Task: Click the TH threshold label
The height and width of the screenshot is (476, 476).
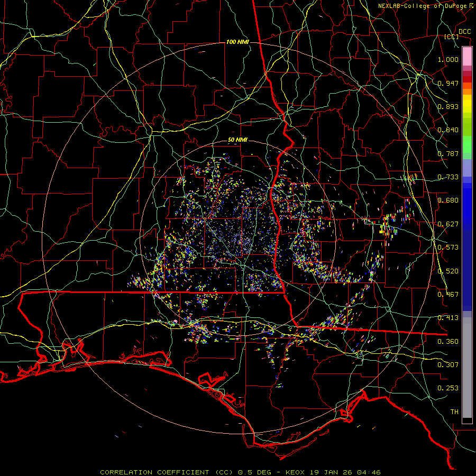Action: pyautogui.click(x=454, y=412)
